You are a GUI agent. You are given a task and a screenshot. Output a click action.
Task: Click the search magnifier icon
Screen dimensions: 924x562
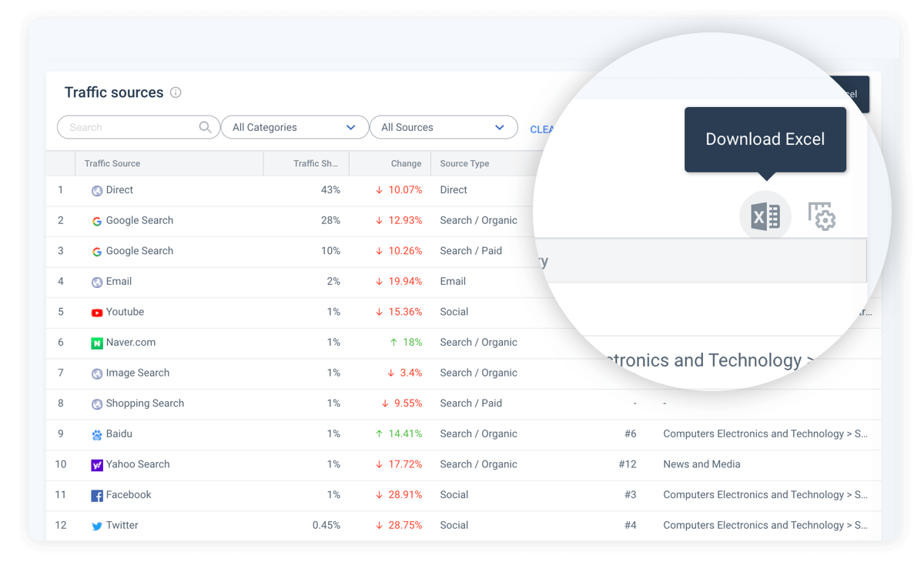205,127
